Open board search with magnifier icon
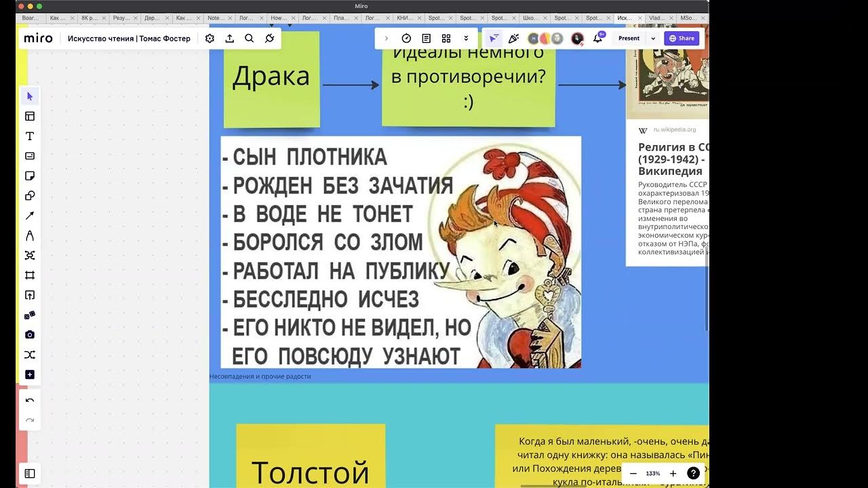 250,39
